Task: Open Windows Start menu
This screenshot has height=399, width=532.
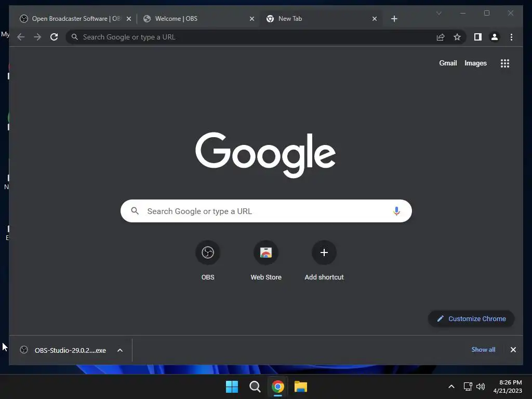Action: 232,387
